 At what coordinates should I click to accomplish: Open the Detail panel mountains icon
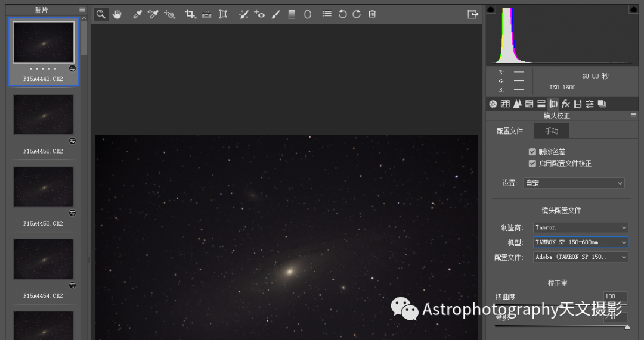(518, 104)
